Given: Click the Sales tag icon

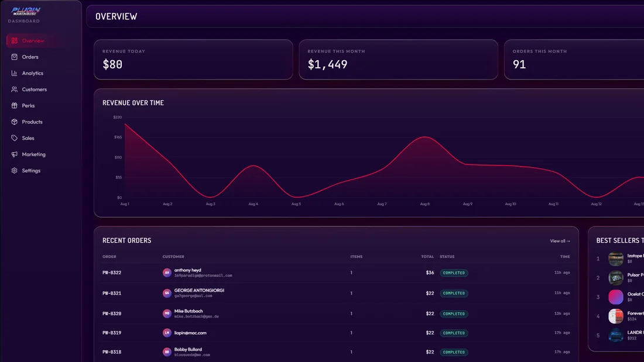Looking at the screenshot, I should [15, 138].
